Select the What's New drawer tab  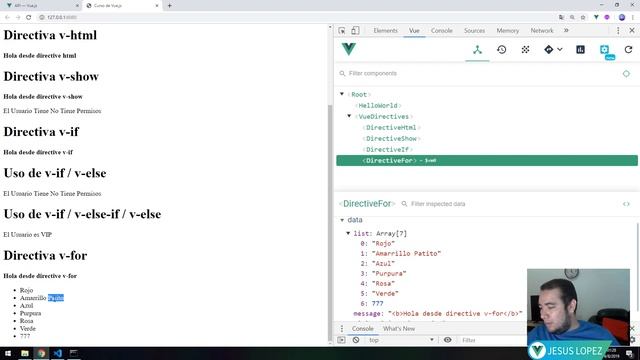399,329
